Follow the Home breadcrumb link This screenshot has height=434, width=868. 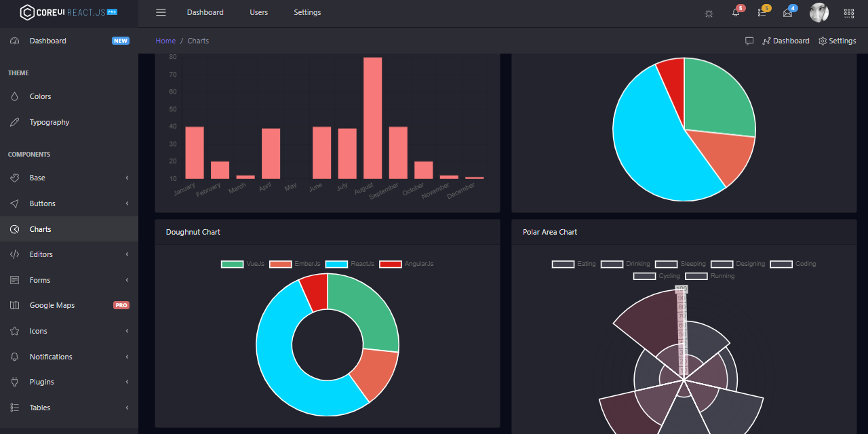[165, 41]
